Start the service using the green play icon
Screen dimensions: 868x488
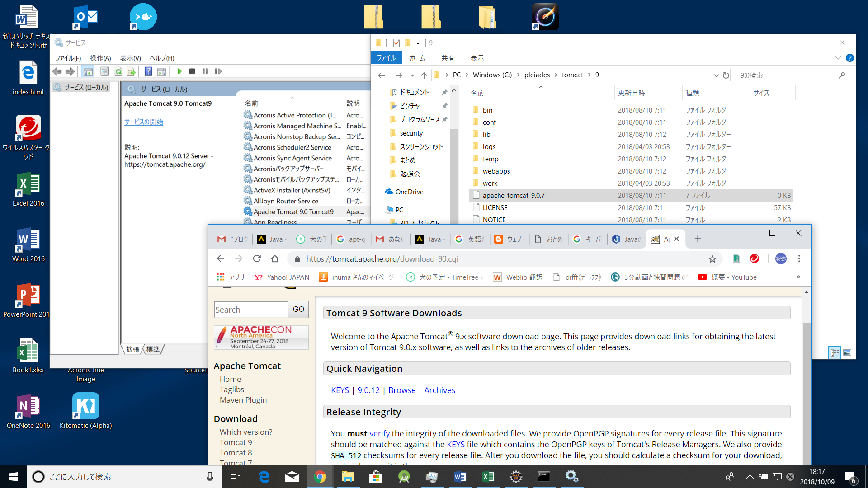[179, 71]
